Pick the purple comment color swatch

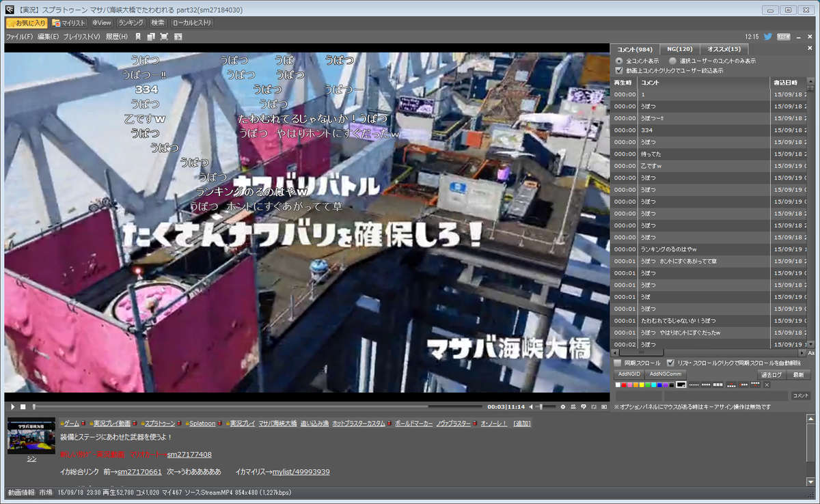click(x=666, y=384)
